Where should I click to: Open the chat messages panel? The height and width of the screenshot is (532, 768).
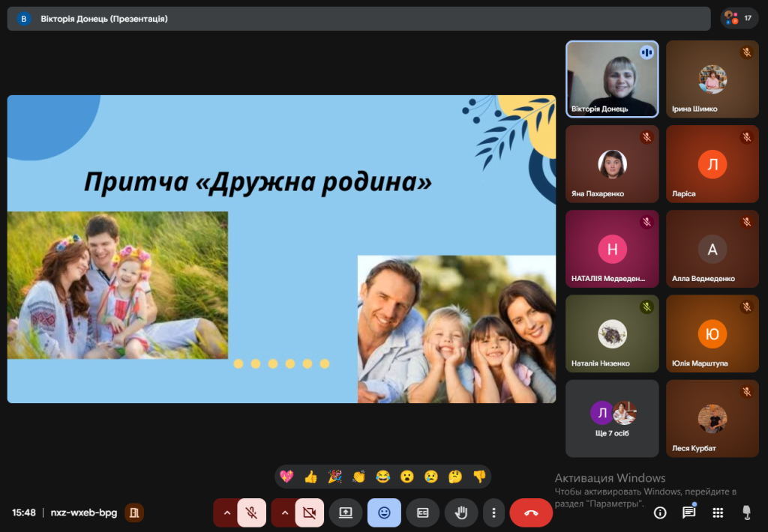pos(688,513)
